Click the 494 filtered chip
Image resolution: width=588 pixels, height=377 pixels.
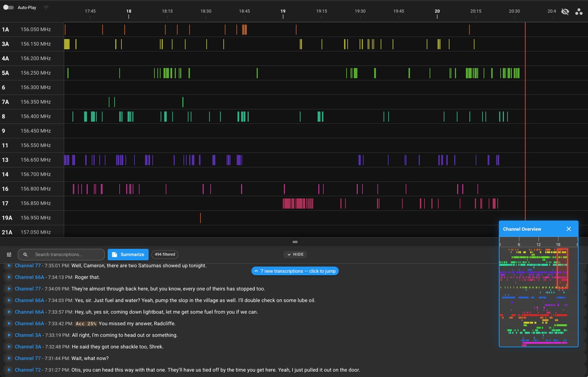point(165,255)
